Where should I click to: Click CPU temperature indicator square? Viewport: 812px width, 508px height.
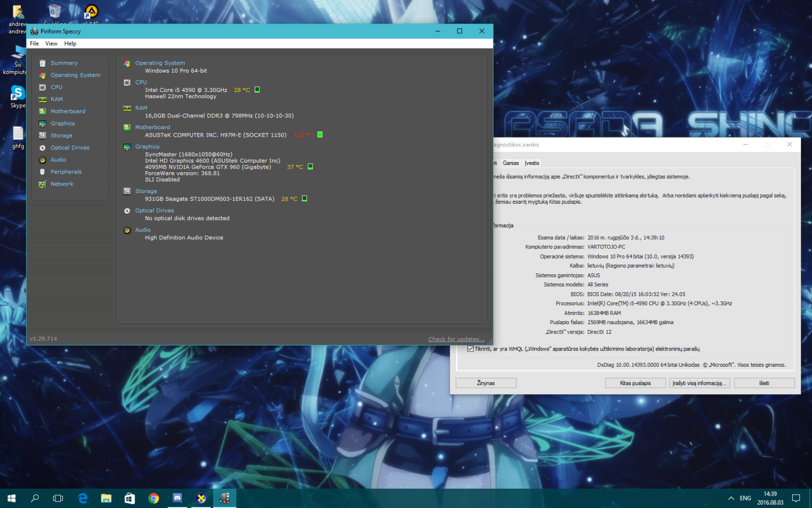click(257, 89)
